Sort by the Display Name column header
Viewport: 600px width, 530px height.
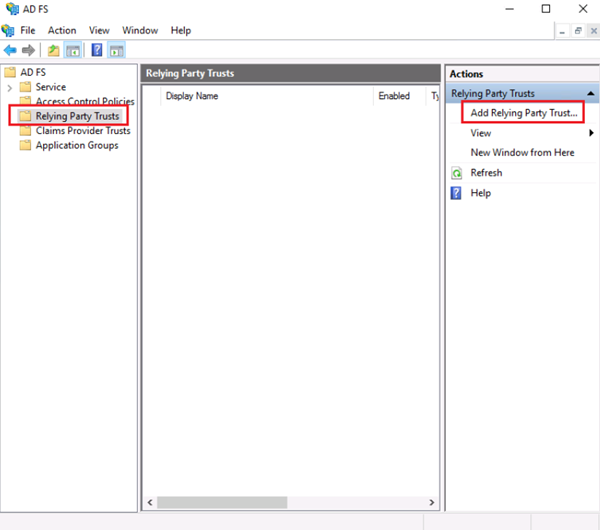(267, 96)
